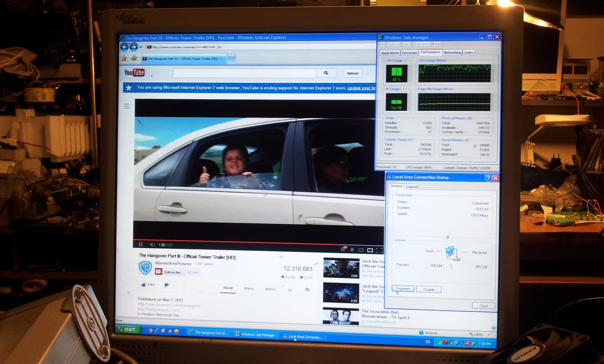Click Close button in connection status dialog

[x=483, y=306]
